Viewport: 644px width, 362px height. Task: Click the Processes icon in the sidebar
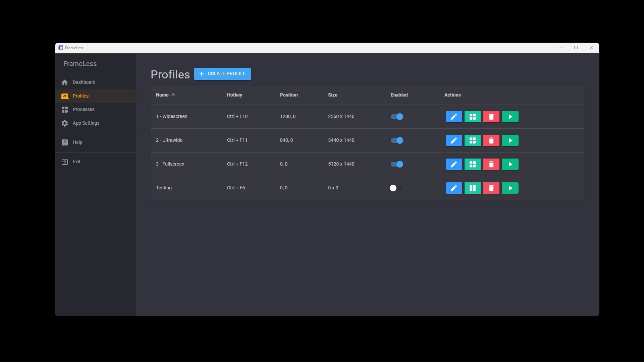pyautogui.click(x=64, y=109)
